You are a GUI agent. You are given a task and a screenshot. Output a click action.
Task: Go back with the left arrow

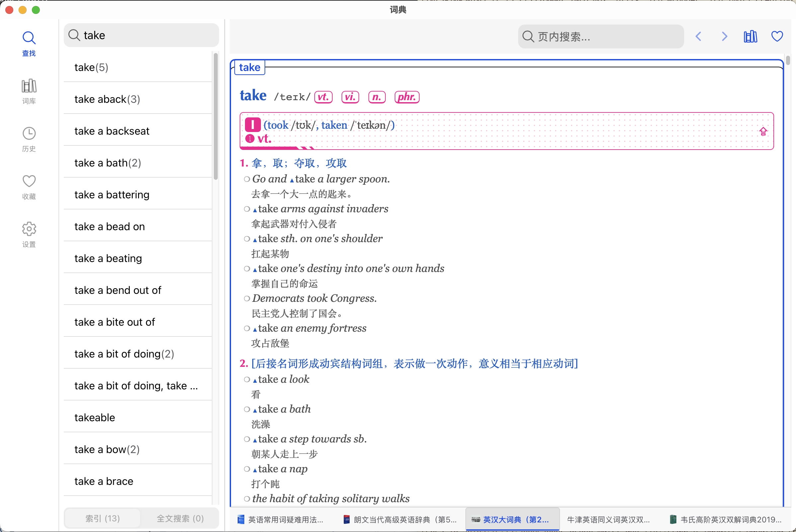point(698,36)
